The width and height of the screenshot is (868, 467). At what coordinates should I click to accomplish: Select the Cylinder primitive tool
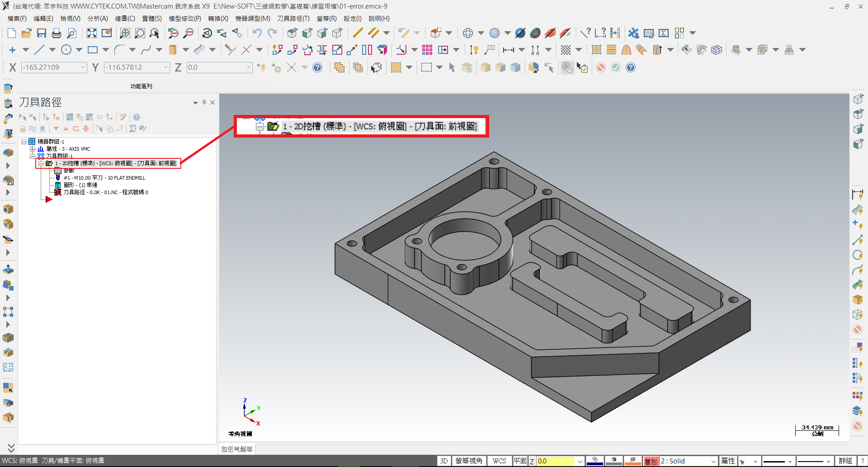coord(173,50)
